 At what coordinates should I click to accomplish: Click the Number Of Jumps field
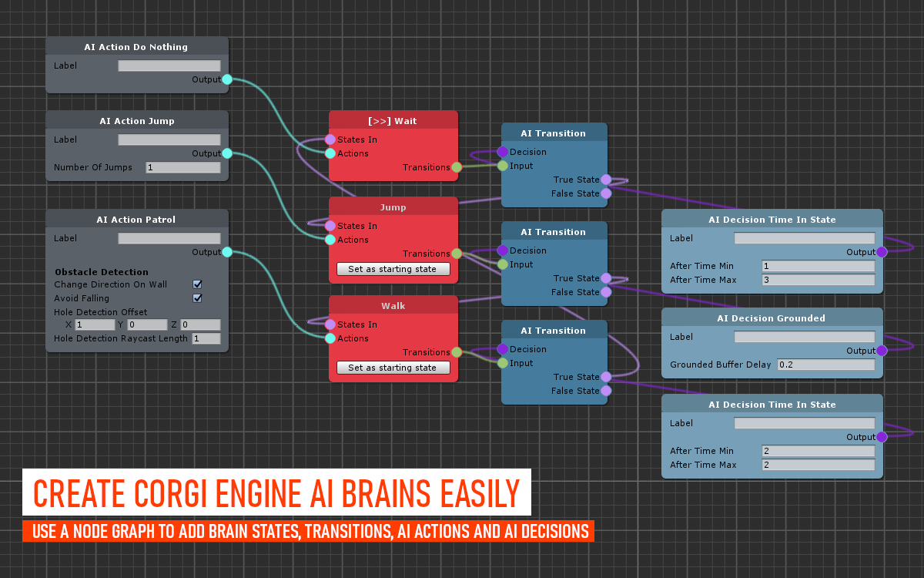182,167
